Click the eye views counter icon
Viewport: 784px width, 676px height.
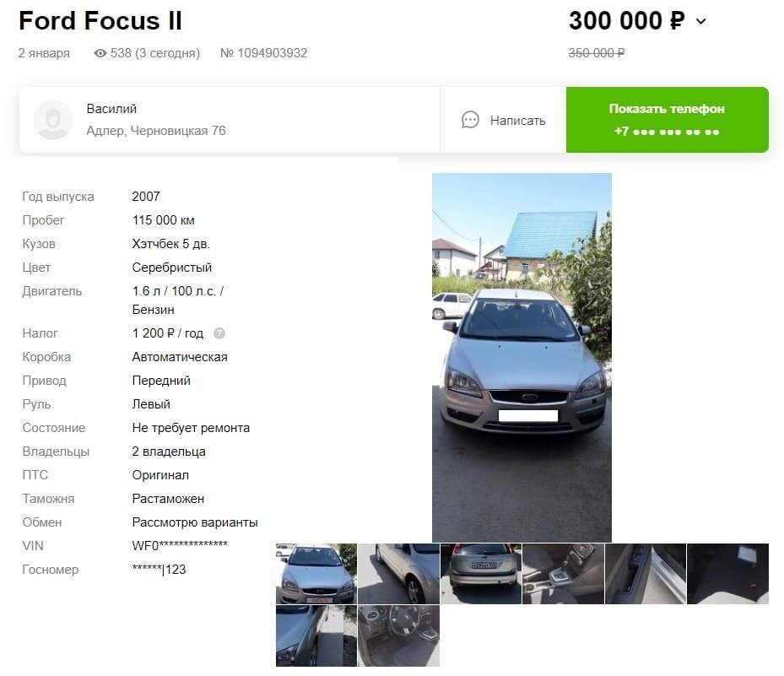pyautogui.click(x=100, y=53)
